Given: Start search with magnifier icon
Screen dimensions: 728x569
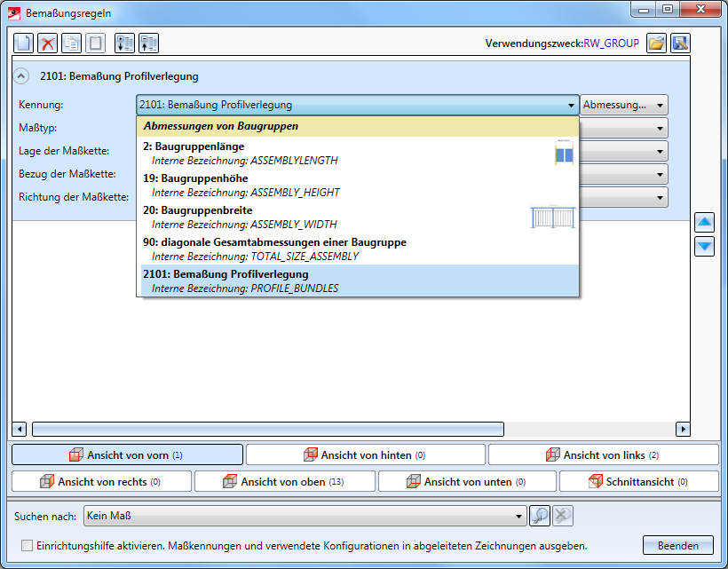Looking at the screenshot, I should 540,516.
